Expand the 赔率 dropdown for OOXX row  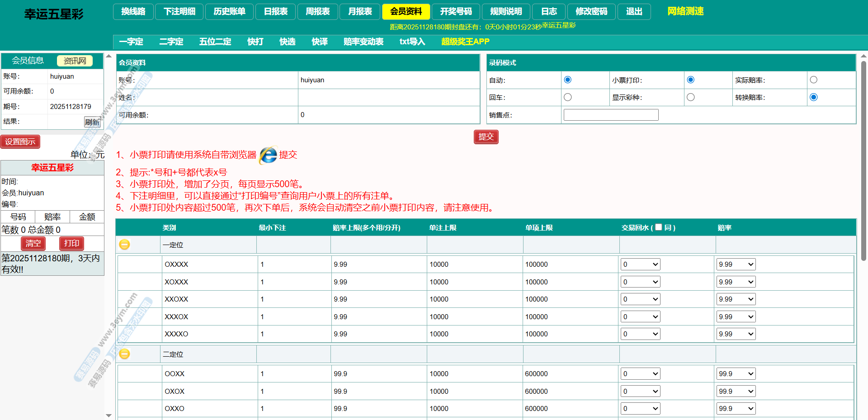click(736, 374)
